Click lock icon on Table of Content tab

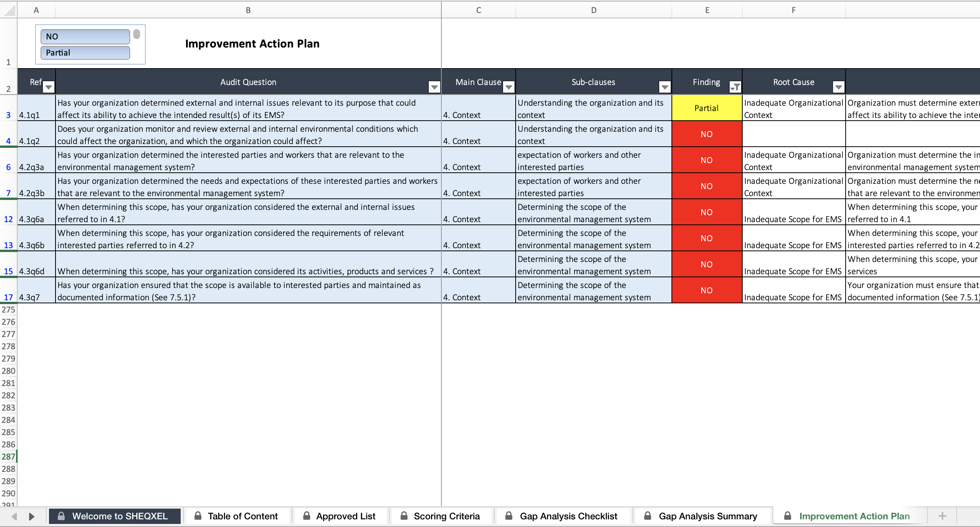click(198, 516)
